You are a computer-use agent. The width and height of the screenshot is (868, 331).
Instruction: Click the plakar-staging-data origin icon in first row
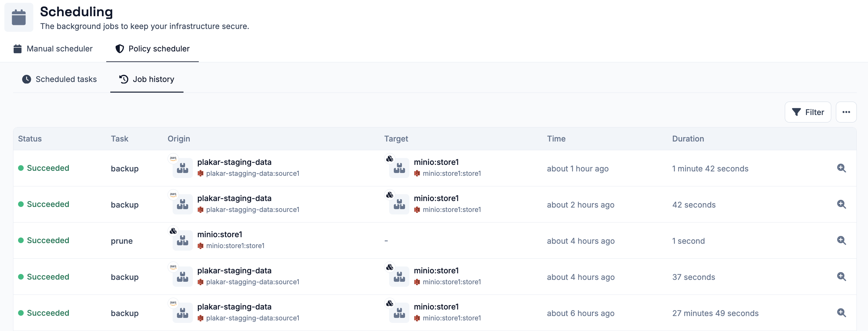tap(182, 167)
